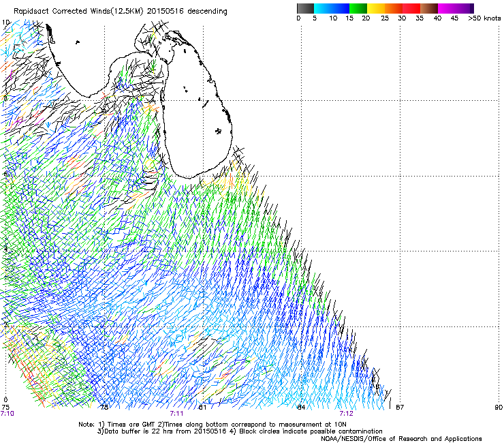Screen dimensions: 504x443
Task: Click the magenta 40-45 knots legend segment
Action: point(447,8)
